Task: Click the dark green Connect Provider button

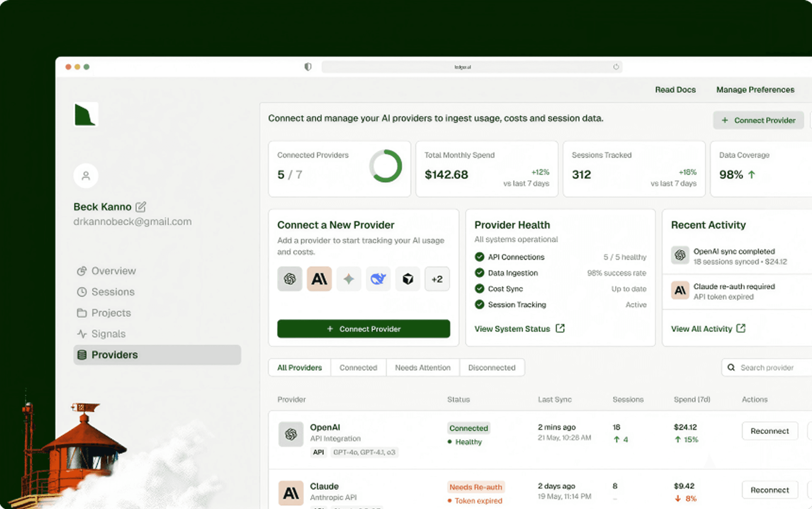Action: click(x=363, y=328)
